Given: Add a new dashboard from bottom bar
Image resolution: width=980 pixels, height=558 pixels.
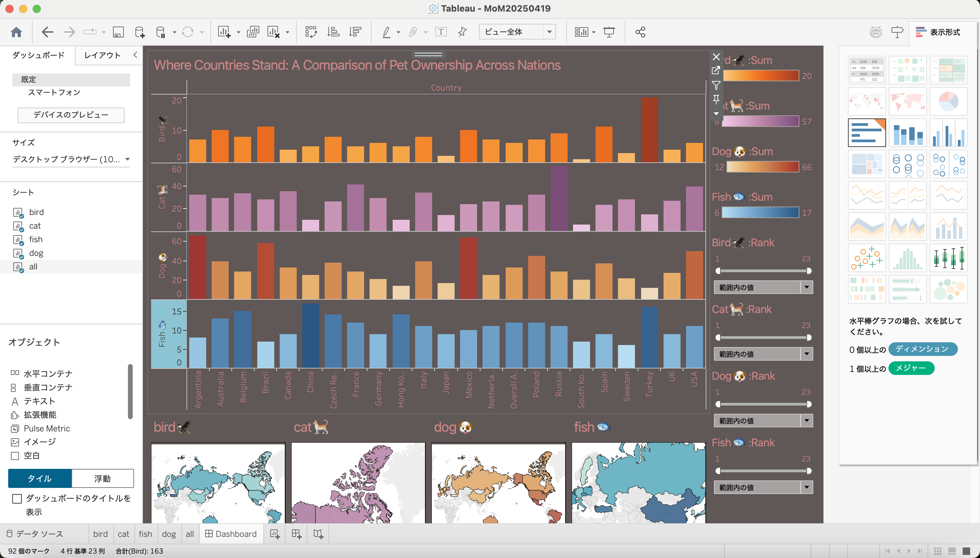Looking at the screenshot, I should click(x=296, y=534).
